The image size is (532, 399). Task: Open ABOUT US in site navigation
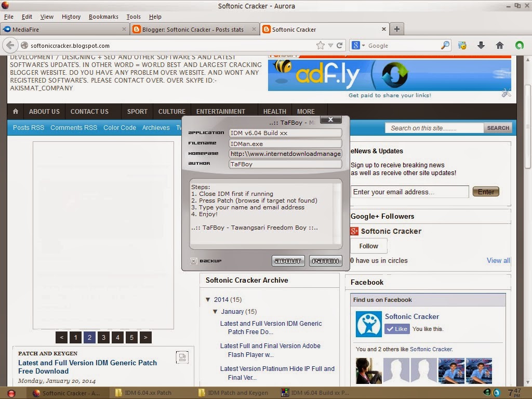pyautogui.click(x=44, y=111)
